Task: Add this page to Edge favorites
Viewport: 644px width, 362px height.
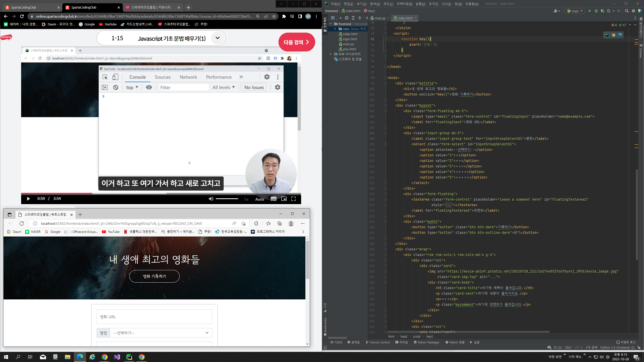Action: tap(243, 223)
